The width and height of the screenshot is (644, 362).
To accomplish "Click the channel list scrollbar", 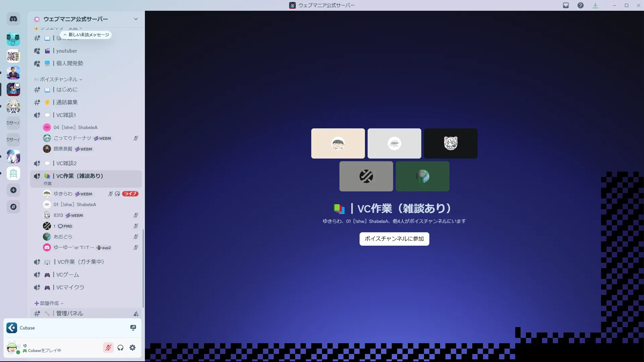I will (x=143, y=268).
